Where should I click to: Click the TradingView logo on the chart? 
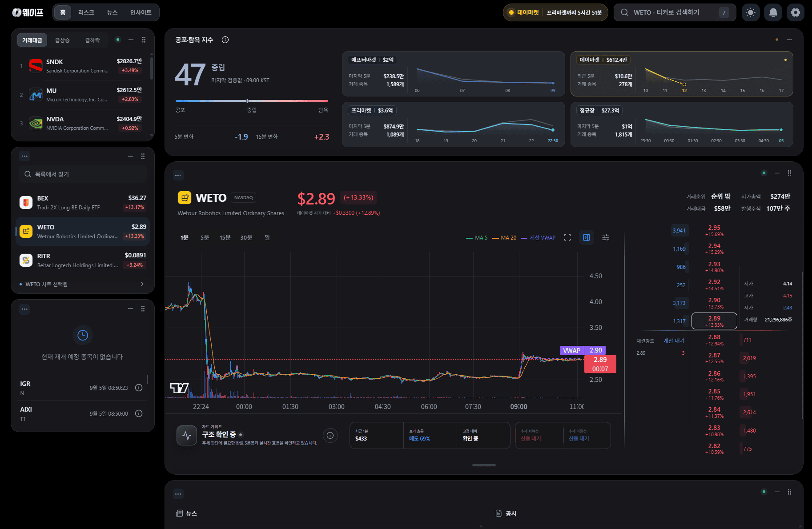180,388
